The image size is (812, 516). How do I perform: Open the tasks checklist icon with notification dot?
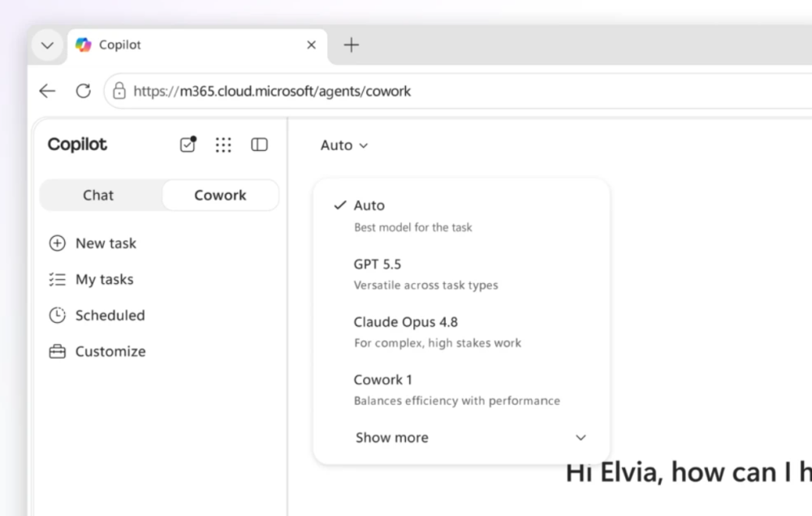pyautogui.click(x=188, y=144)
